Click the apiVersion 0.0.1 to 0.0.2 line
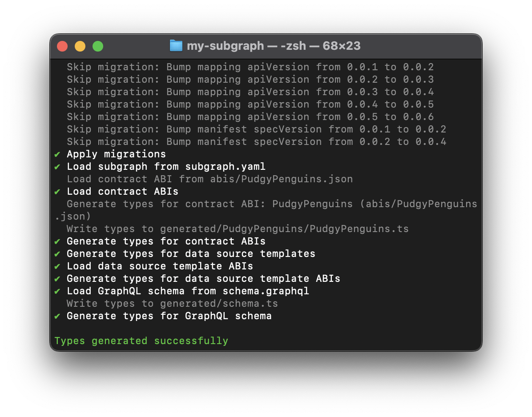The width and height of the screenshot is (532, 417). click(x=250, y=67)
